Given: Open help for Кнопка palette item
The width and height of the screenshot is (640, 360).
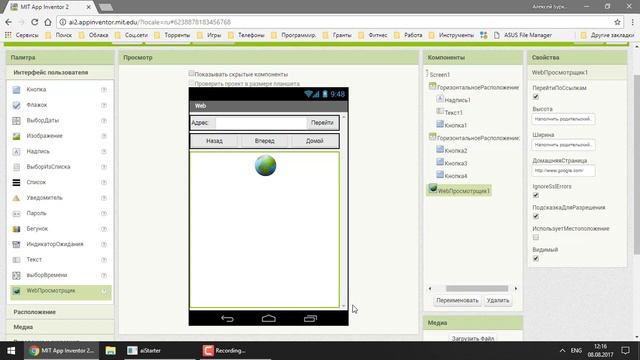Looking at the screenshot, I should 104,90.
